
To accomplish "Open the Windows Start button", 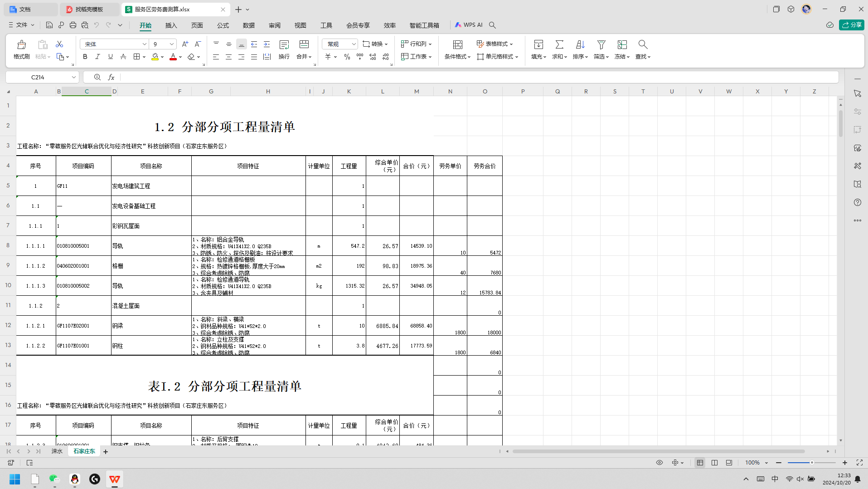I will tap(15, 479).
